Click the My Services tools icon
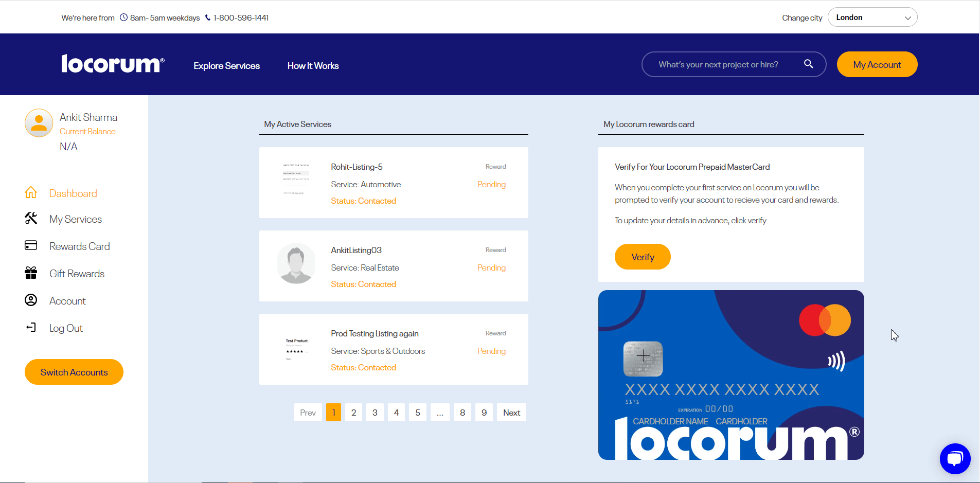Viewport: 980px width, 483px height. tap(31, 219)
